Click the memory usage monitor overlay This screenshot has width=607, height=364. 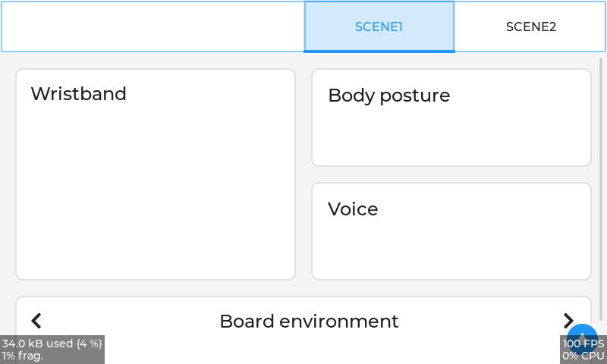[52, 349]
